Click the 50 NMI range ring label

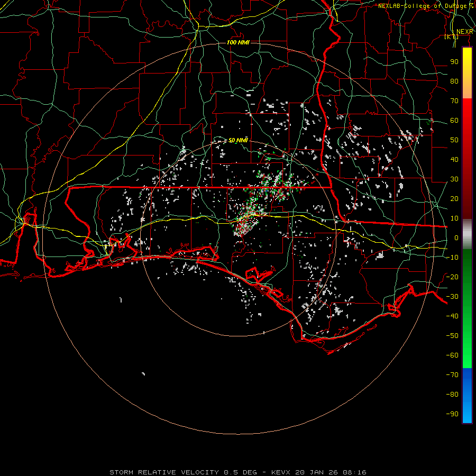pos(238,140)
